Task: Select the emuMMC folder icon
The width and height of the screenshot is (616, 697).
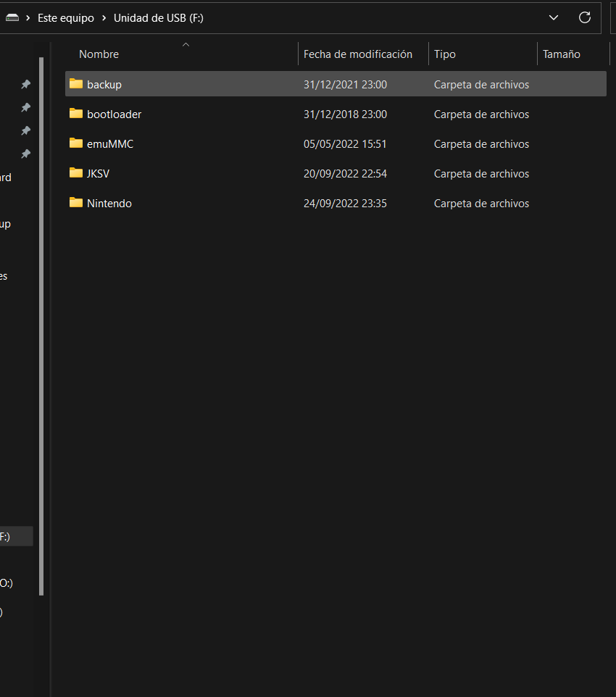Action: [76, 143]
